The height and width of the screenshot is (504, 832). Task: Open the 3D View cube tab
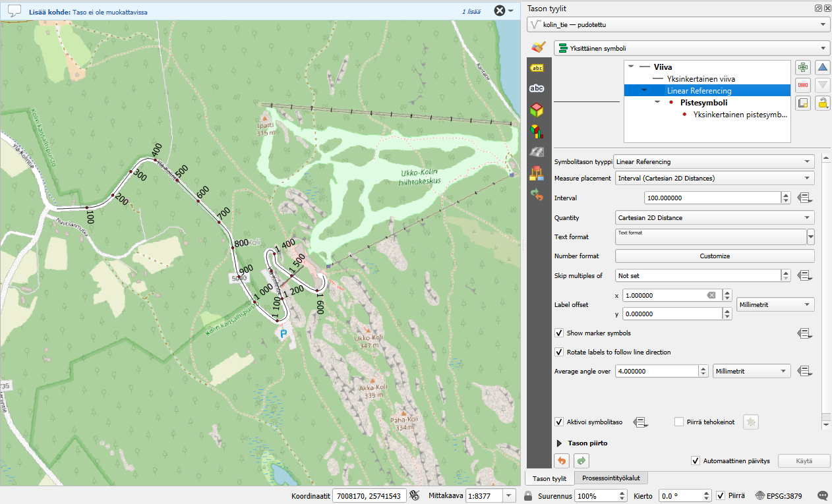click(537, 110)
